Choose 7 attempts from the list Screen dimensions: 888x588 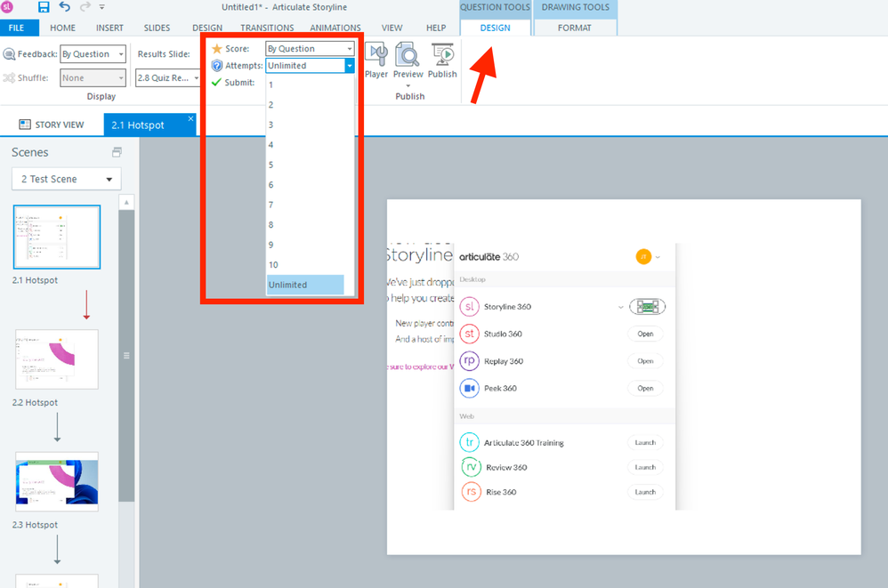pos(305,205)
